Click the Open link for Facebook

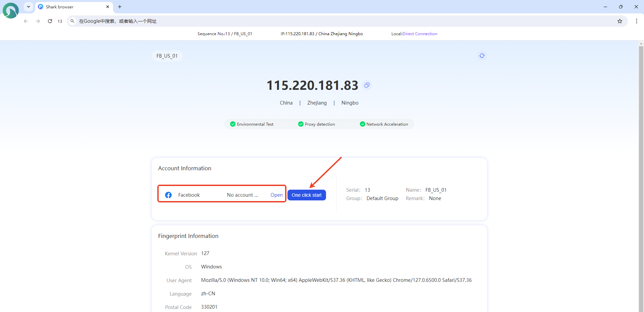point(276,195)
